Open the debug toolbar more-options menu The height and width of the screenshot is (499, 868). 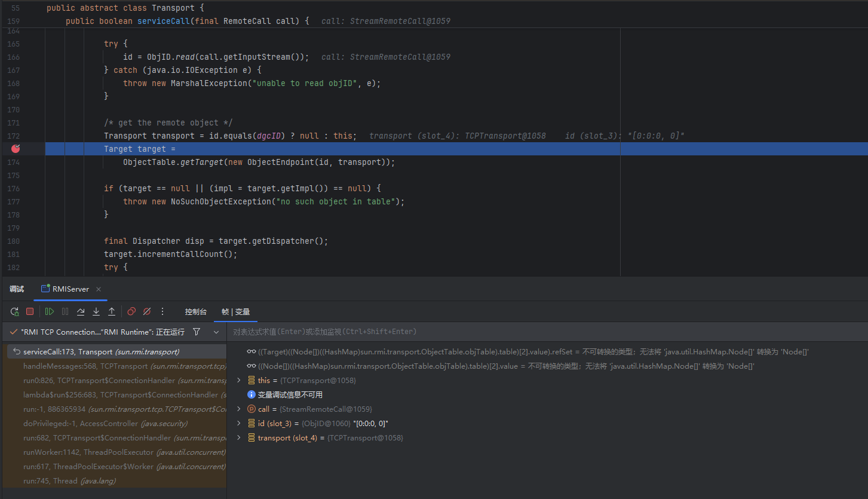162,311
